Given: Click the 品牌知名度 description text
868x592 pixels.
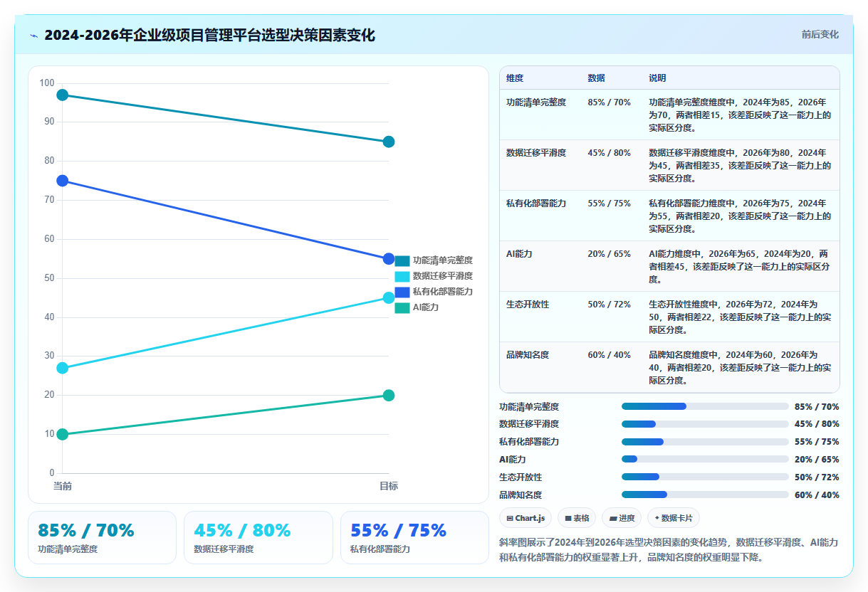Looking at the screenshot, I should pos(740,368).
